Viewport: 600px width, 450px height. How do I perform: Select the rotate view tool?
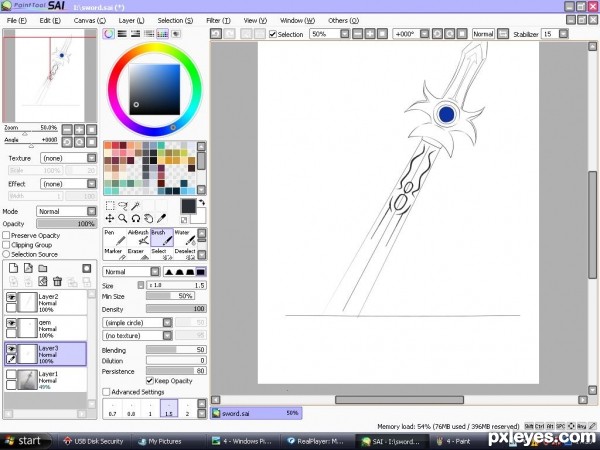pos(135,218)
